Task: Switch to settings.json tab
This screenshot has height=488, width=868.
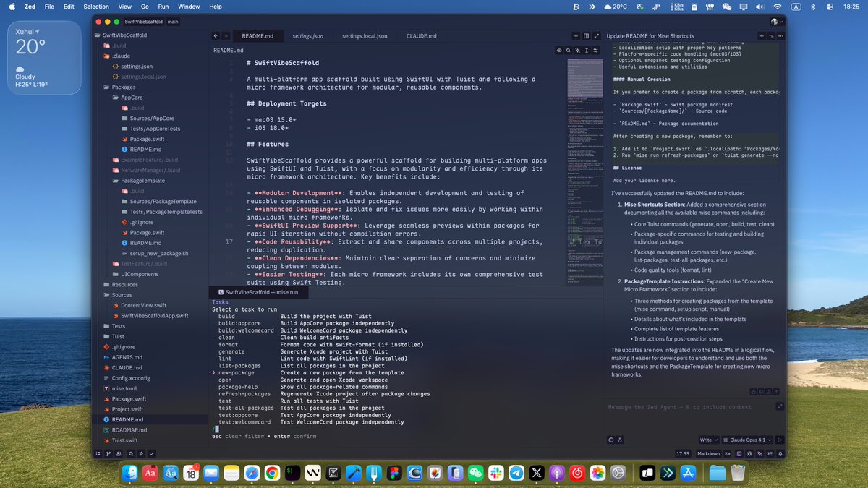Action: tap(307, 35)
